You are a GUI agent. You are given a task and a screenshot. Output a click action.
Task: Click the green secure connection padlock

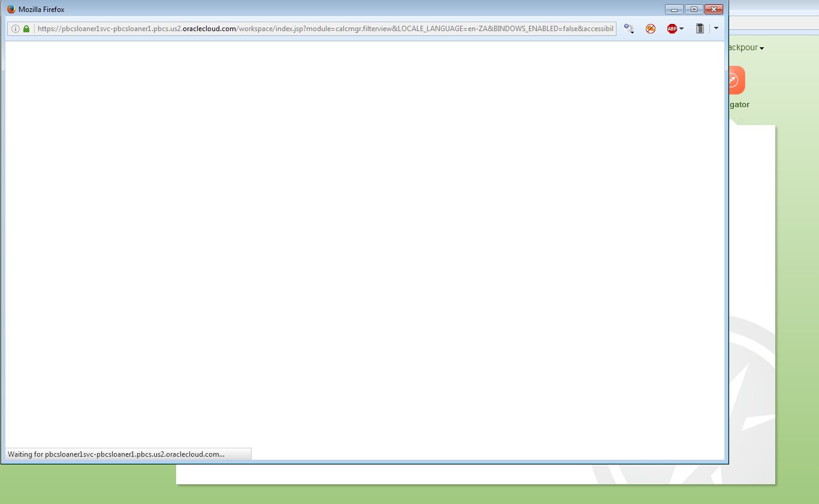point(26,29)
